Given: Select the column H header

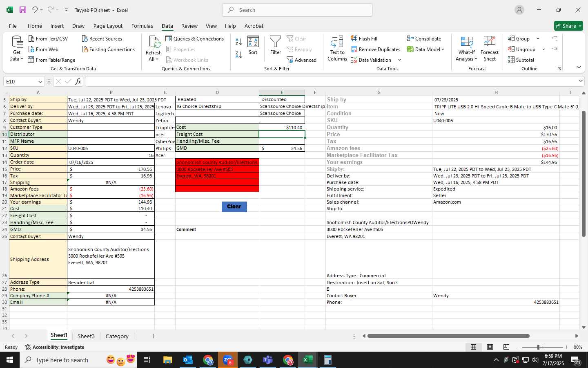Looking at the screenshot, I should pos(496,92).
